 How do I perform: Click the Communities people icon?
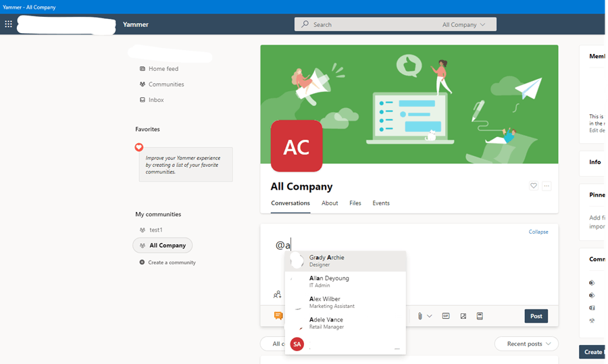[x=143, y=84]
